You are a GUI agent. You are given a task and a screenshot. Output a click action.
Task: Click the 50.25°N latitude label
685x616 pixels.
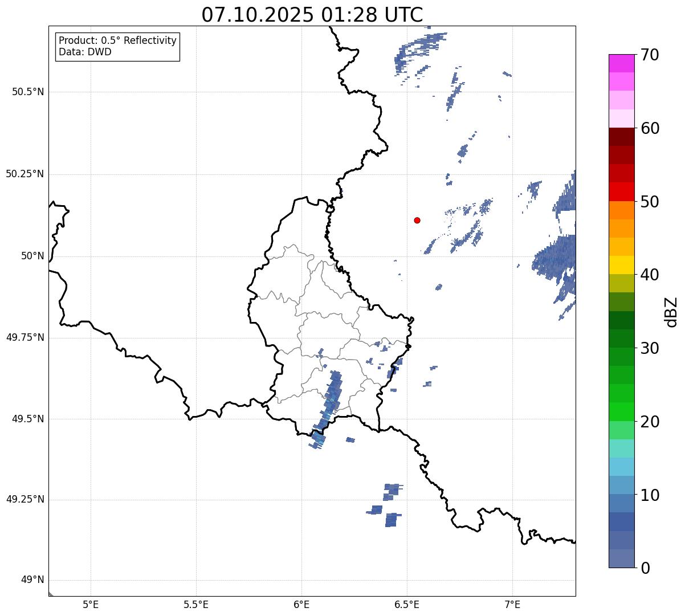coord(25,174)
